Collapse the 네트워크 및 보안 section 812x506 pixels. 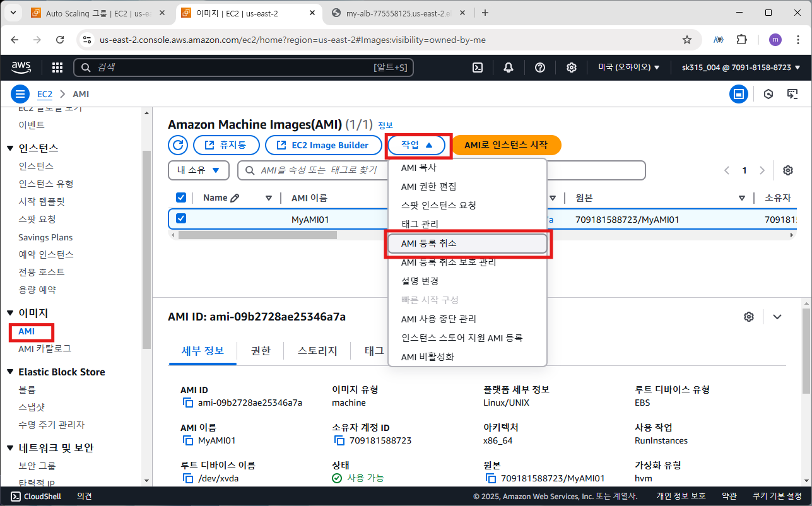[9, 449]
